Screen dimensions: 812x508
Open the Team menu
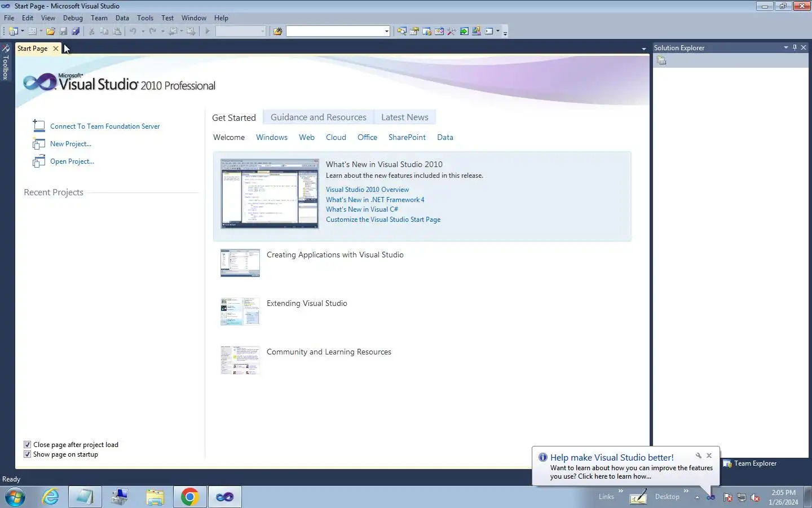coord(99,17)
